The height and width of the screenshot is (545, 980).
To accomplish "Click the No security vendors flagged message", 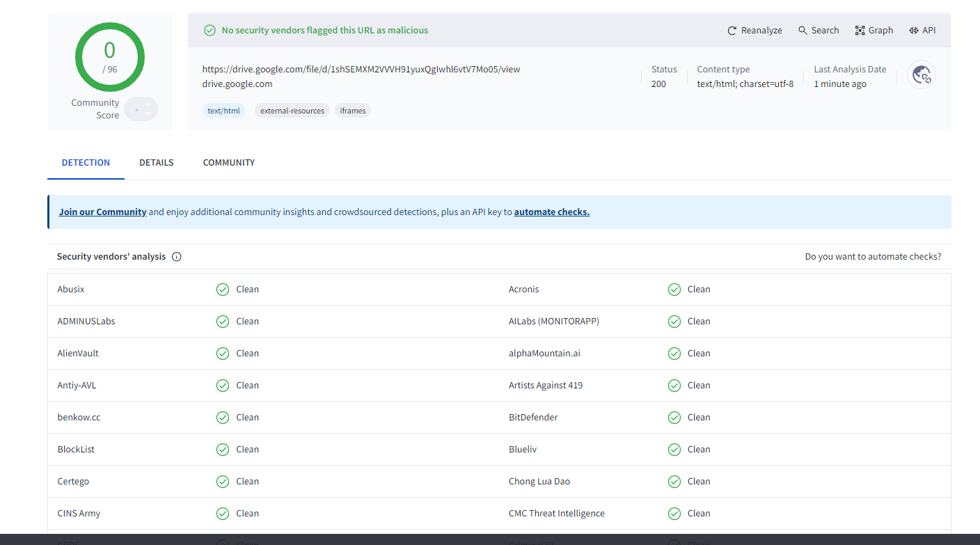I will [325, 31].
